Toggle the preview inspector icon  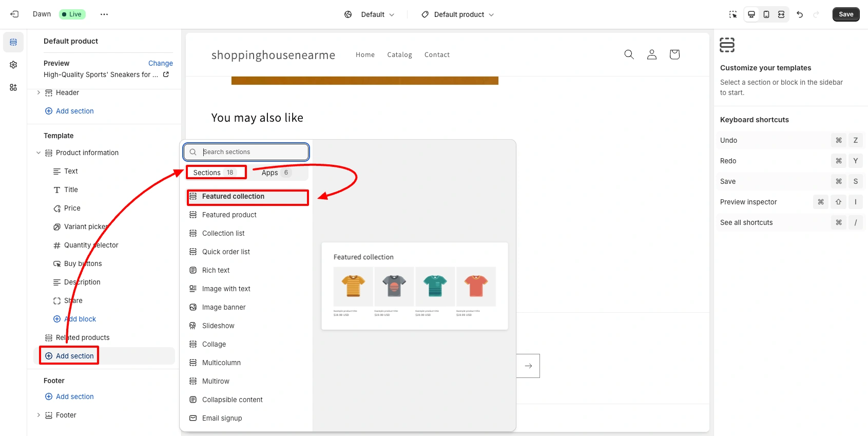(733, 14)
